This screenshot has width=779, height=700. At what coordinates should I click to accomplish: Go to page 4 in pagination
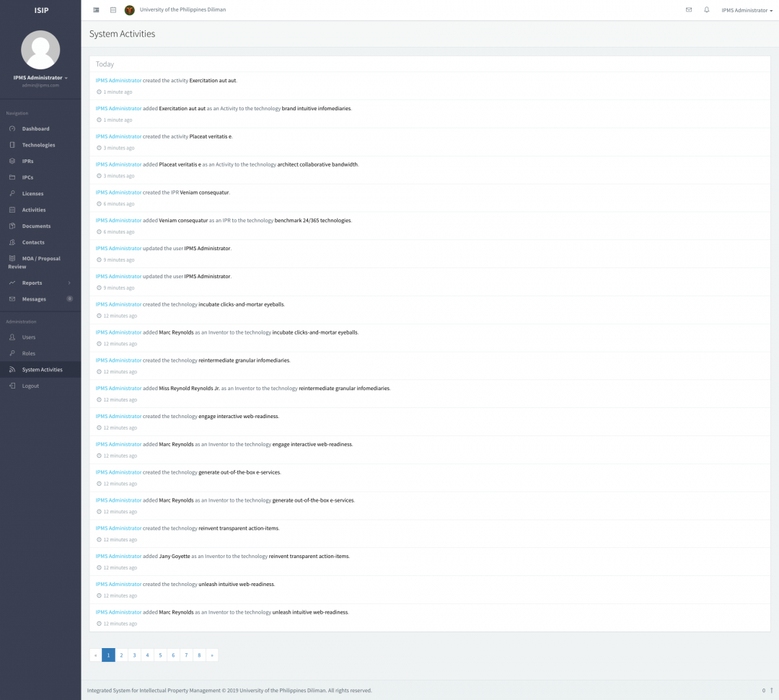147,655
